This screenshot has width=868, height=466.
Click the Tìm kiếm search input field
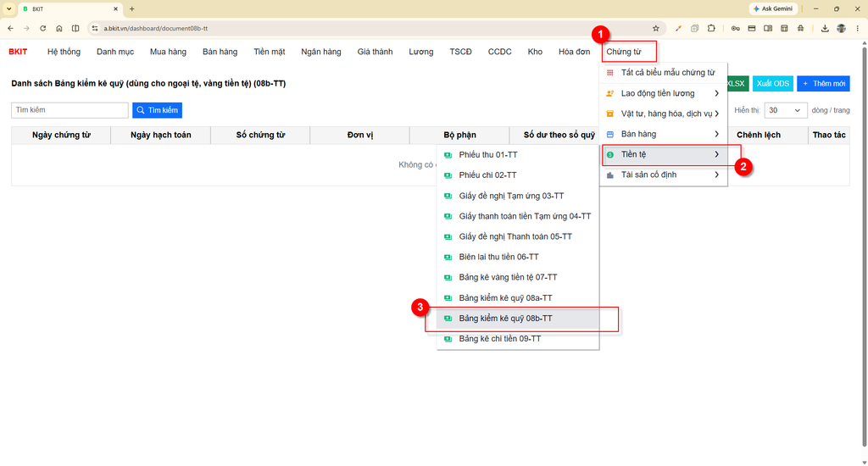(70, 111)
